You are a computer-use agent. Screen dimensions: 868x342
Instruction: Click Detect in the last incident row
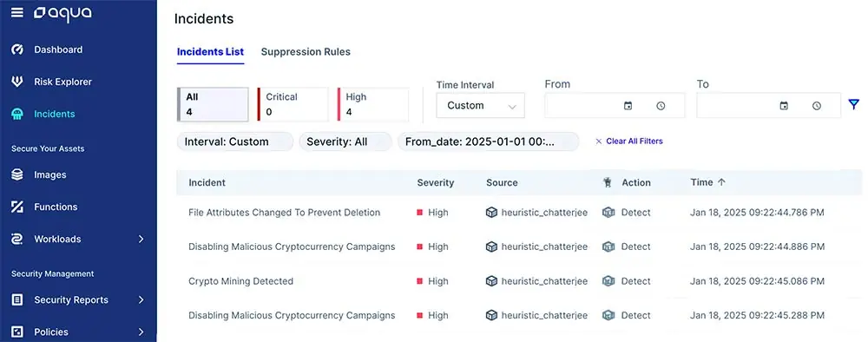tap(636, 315)
